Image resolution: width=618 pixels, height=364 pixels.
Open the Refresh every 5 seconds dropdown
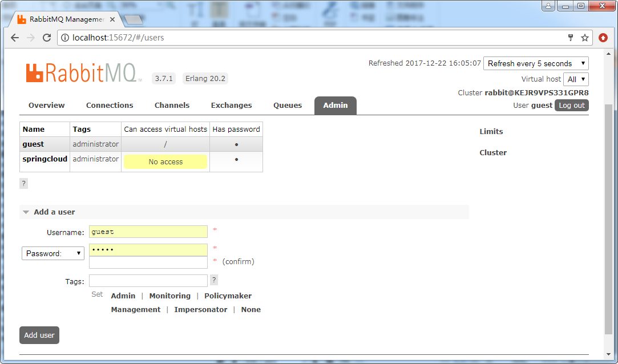tap(536, 63)
